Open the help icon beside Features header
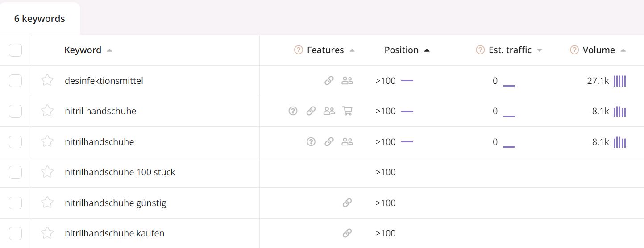This screenshot has width=644, height=248. [299, 50]
